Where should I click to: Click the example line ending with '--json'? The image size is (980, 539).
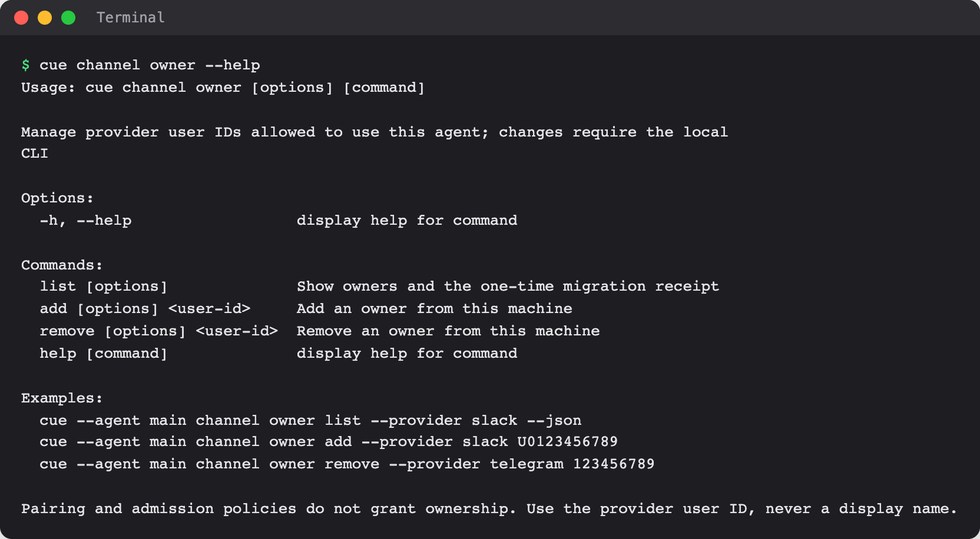pos(310,421)
